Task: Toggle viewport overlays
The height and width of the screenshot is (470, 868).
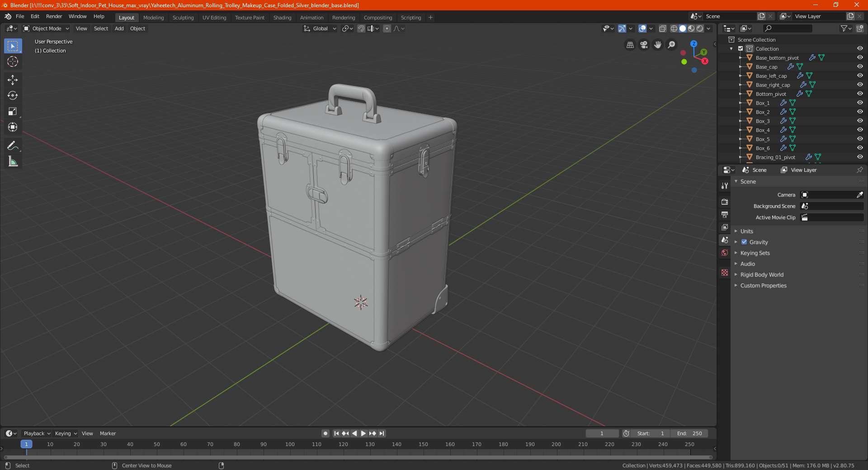Action: (642, 28)
